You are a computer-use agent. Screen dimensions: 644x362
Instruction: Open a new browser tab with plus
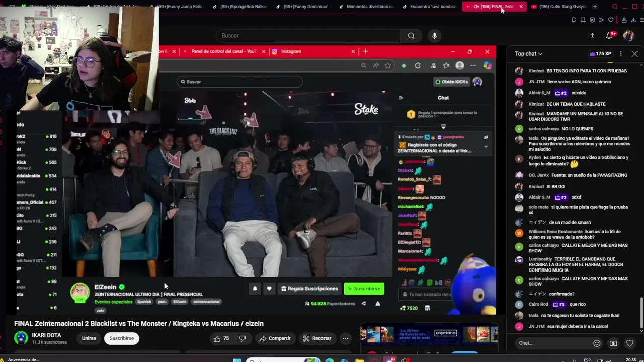595,7
